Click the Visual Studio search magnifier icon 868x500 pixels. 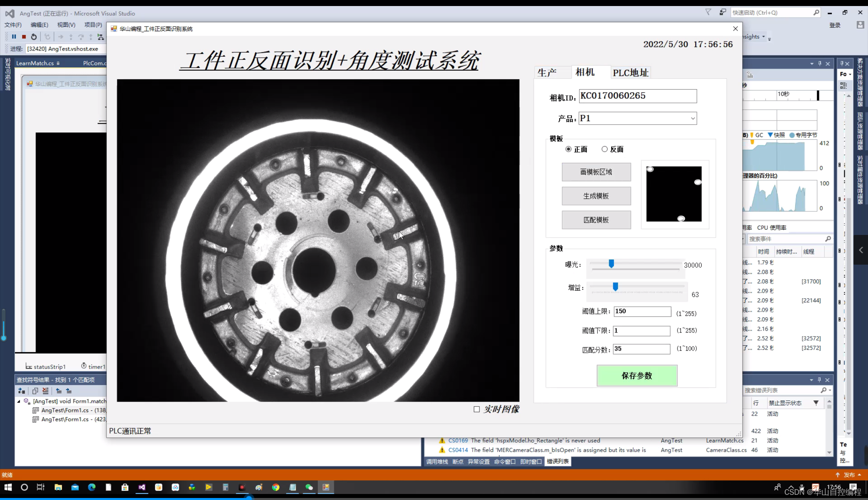tap(816, 12)
